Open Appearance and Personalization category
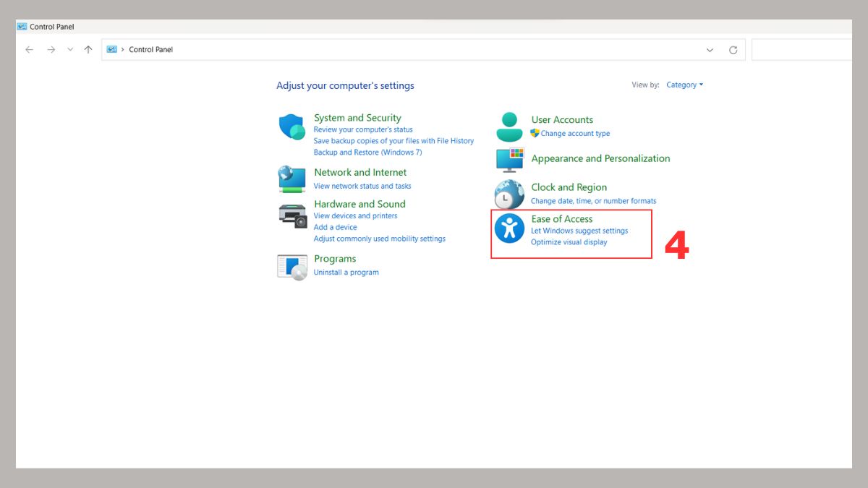 click(x=600, y=158)
